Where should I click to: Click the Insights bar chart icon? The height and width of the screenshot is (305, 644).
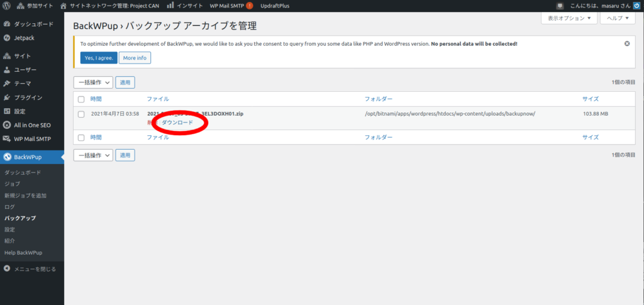pyautogui.click(x=170, y=6)
